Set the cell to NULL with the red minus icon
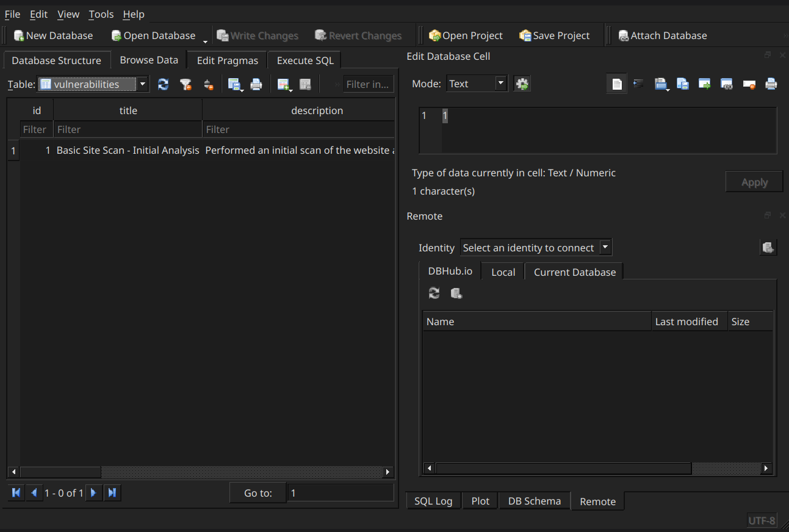The height and width of the screenshot is (532, 789). pos(749,84)
